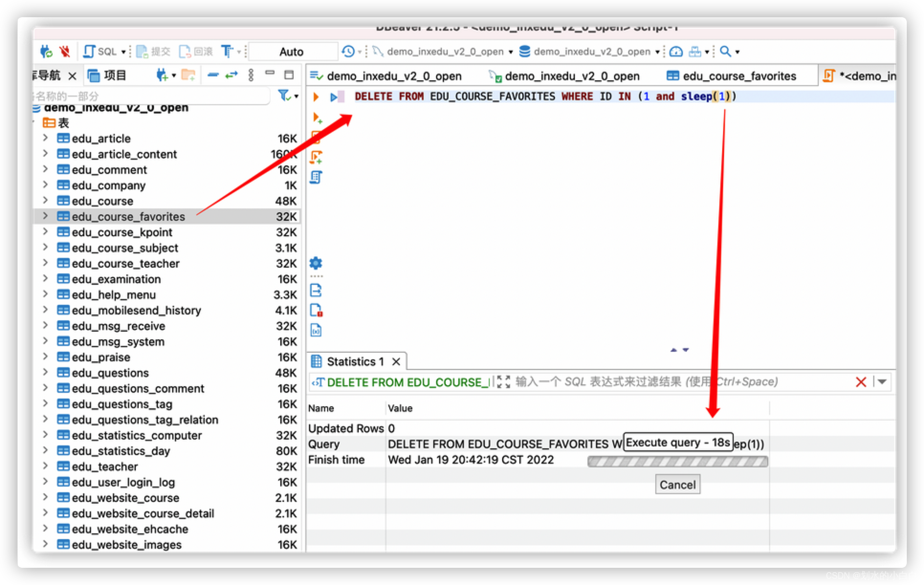The height and width of the screenshot is (585, 924).
Task: Click the 表 (Tables) folder node
Action: 56,123
